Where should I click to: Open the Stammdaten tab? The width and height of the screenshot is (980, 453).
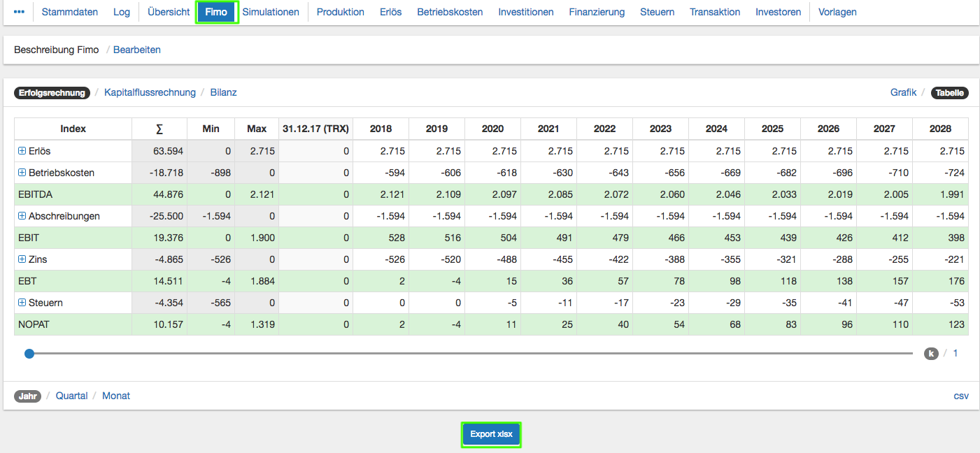click(70, 12)
